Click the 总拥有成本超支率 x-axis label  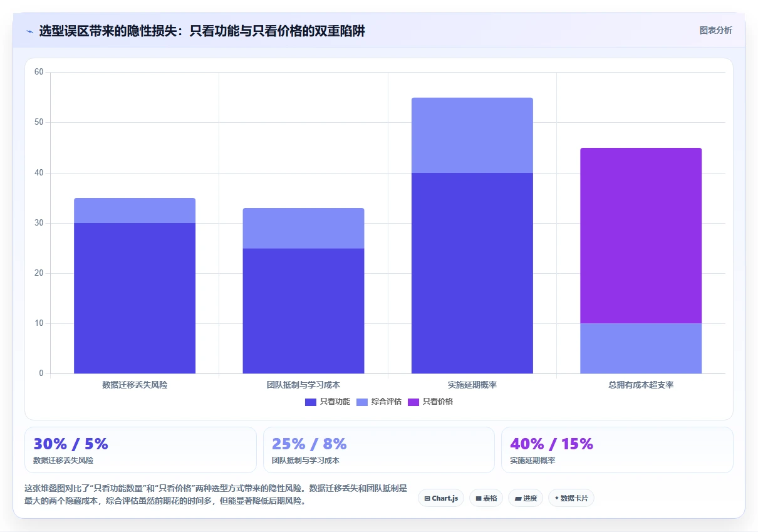(641, 385)
